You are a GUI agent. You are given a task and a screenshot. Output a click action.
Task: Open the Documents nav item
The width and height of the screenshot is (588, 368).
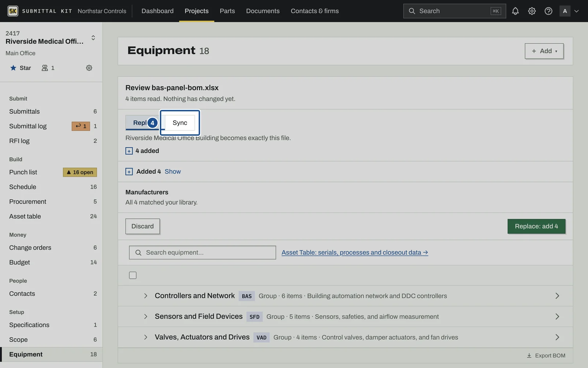[x=263, y=11]
